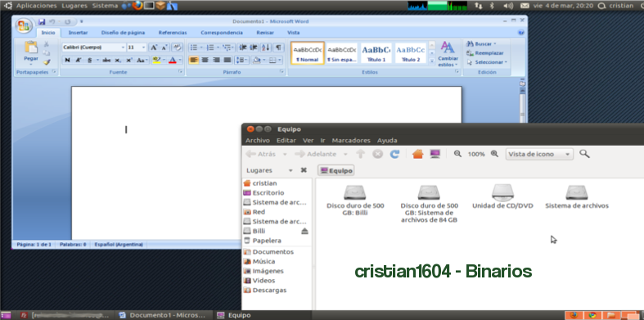Viewport: 644px width, 320px height.
Task: Clear formatting with the eraser icon
Action: (177, 47)
